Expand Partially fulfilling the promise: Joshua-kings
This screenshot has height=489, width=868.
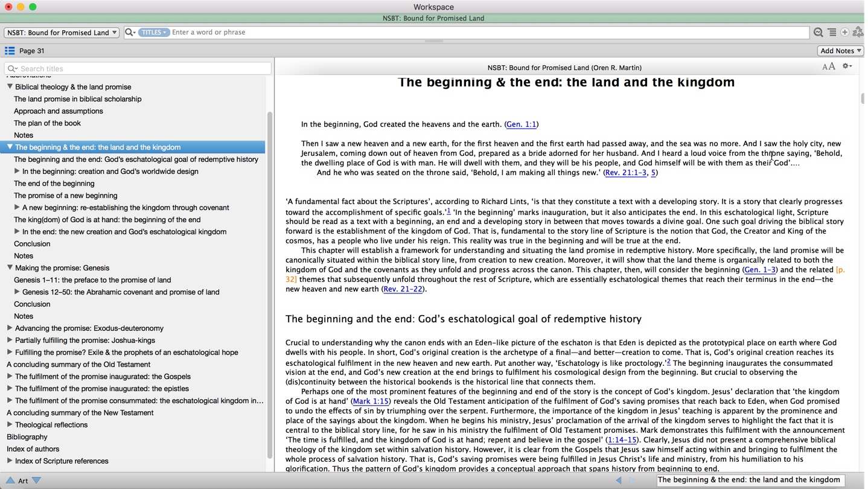(x=10, y=340)
